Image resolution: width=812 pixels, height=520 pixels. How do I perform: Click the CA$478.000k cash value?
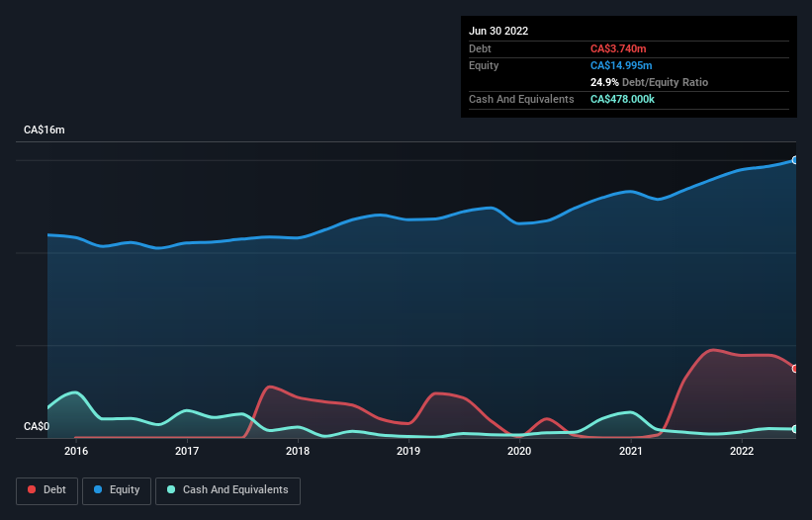pyautogui.click(x=622, y=99)
